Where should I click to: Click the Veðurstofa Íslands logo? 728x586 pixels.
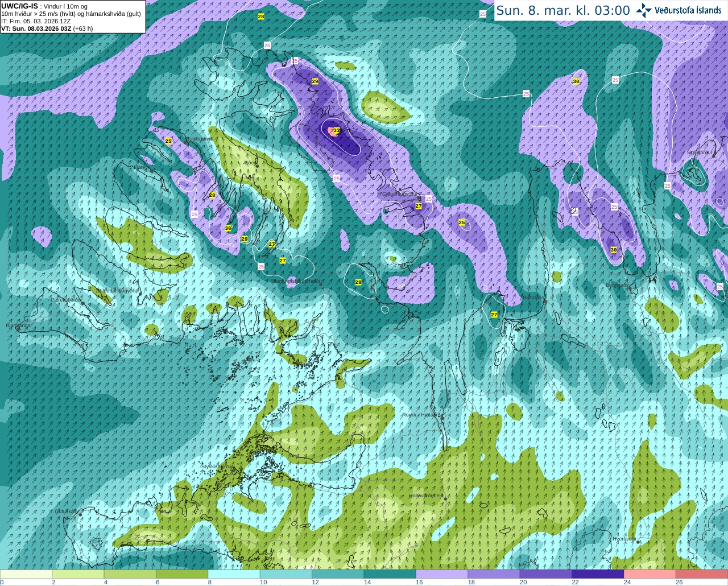(x=679, y=10)
